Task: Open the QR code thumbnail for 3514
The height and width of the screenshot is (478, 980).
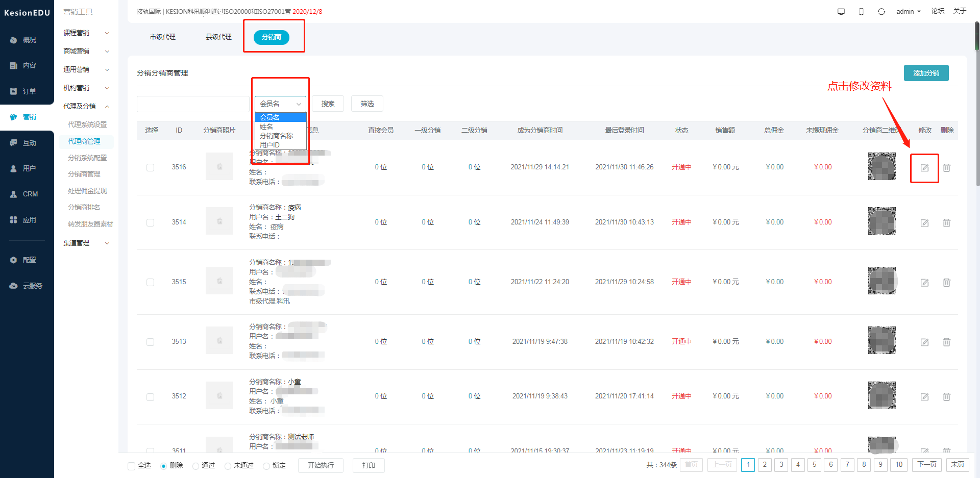Action: [882, 221]
